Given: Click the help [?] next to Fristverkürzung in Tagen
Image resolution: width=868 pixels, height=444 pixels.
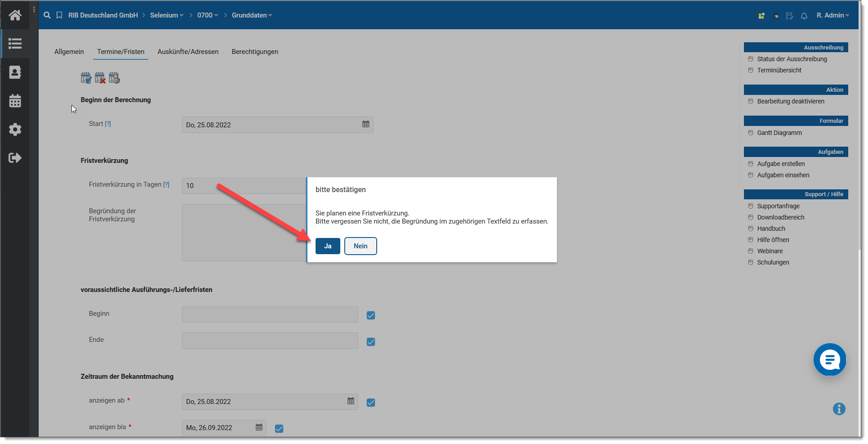Looking at the screenshot, I should 166,184.
